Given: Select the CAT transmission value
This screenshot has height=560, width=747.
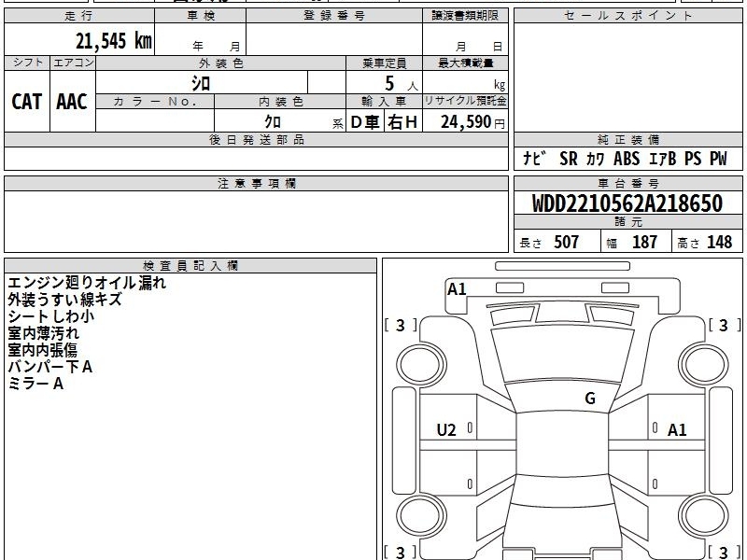Looking at the screenshot, I should point(27,102).
